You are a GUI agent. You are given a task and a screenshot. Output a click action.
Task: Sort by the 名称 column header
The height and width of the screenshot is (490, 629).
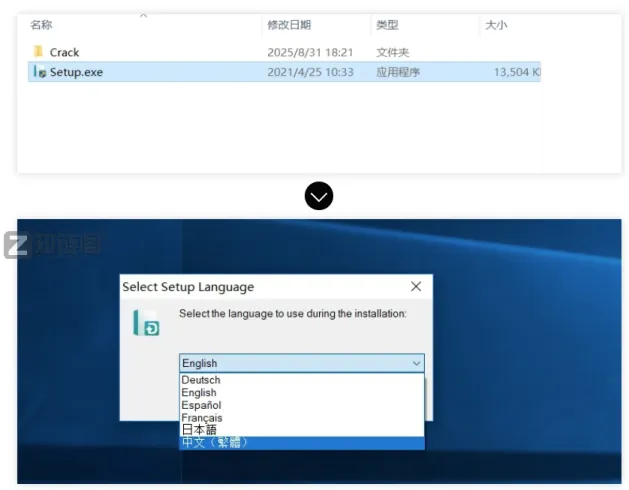(41, 25)
